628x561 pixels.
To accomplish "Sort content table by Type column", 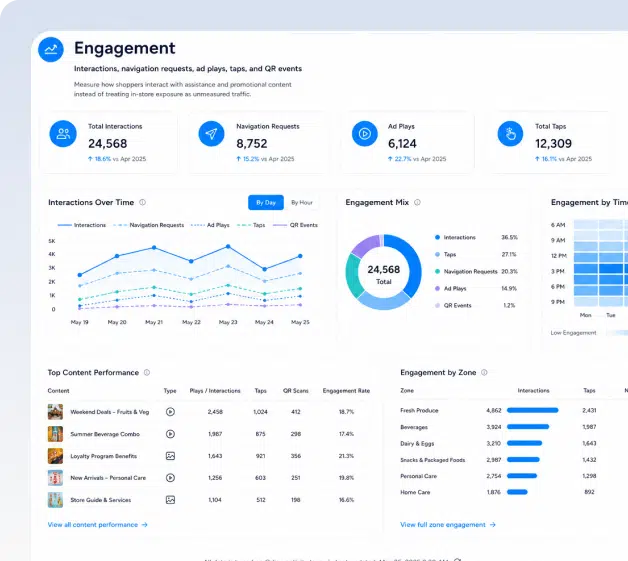I will coord(170,391).
